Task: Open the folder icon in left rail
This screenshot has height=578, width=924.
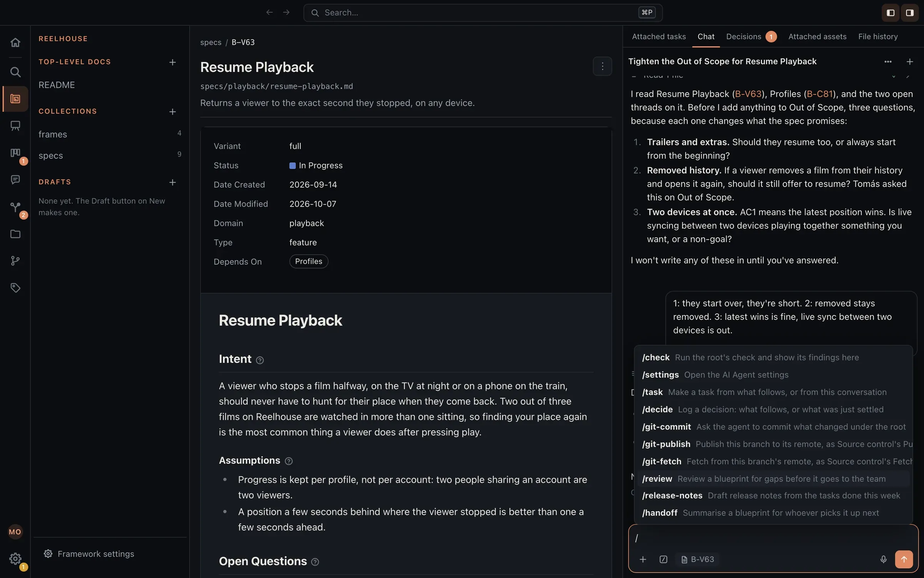Action: [15, 234]
